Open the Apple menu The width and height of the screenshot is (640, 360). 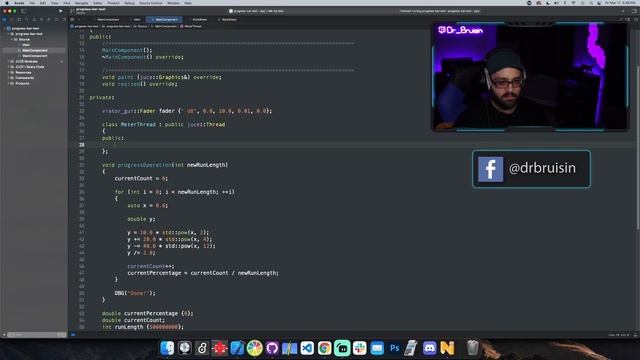7,3
